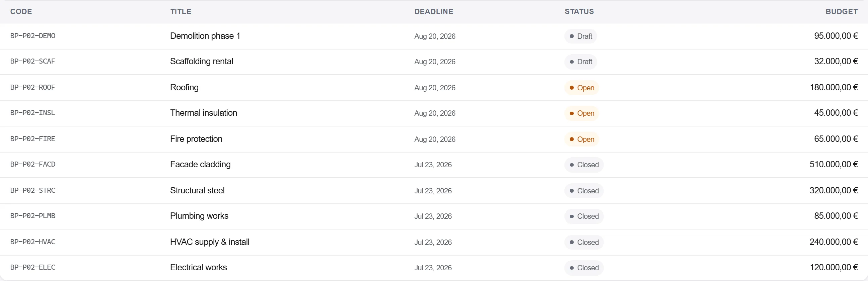Click the Draft badge for Demolition phase 1
Viewport: 868px width, 281px height.
click(580, 36)
